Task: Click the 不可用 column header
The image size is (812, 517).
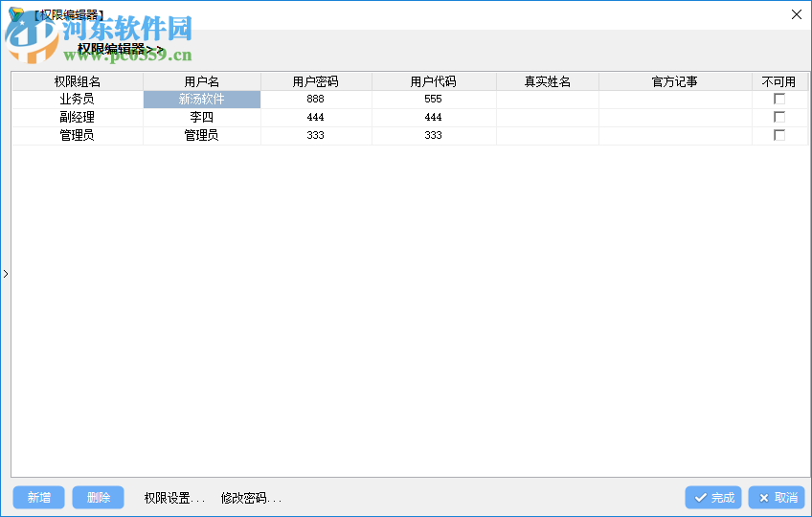Action: pyautogui.click(x=778, y=81)
